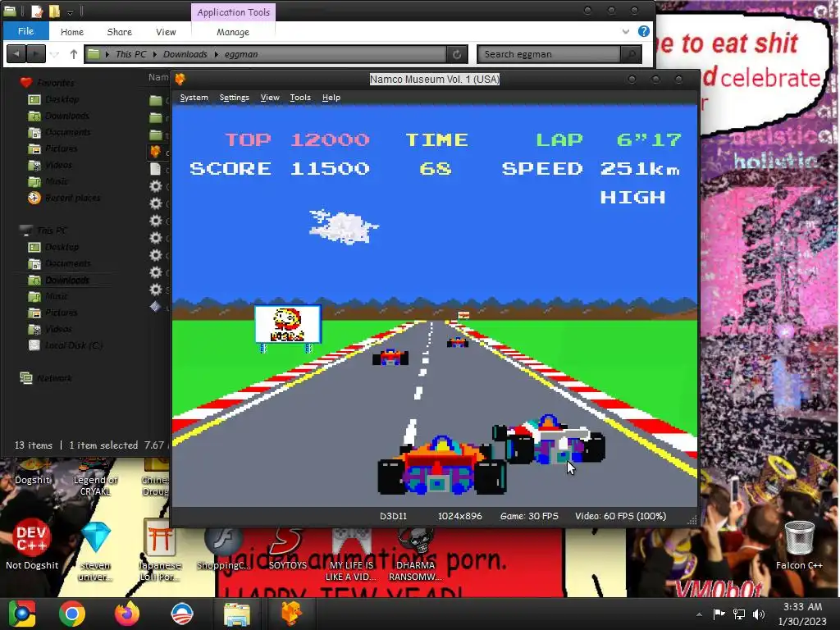Launch Firefox from the taskbar
Screen dimensions: 840x630
pos(127,614)
